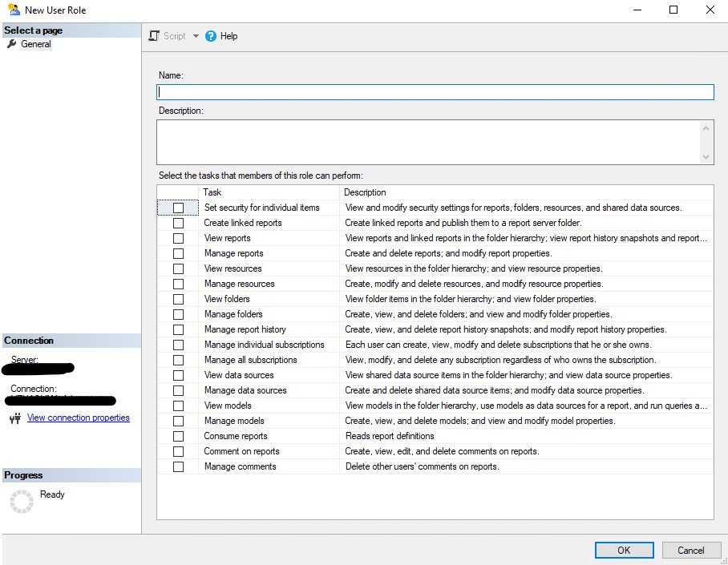Screen dimensions: 728x565
Task: Click the 'Manage all subscriptions' task name
Action: tap(250, 360)
